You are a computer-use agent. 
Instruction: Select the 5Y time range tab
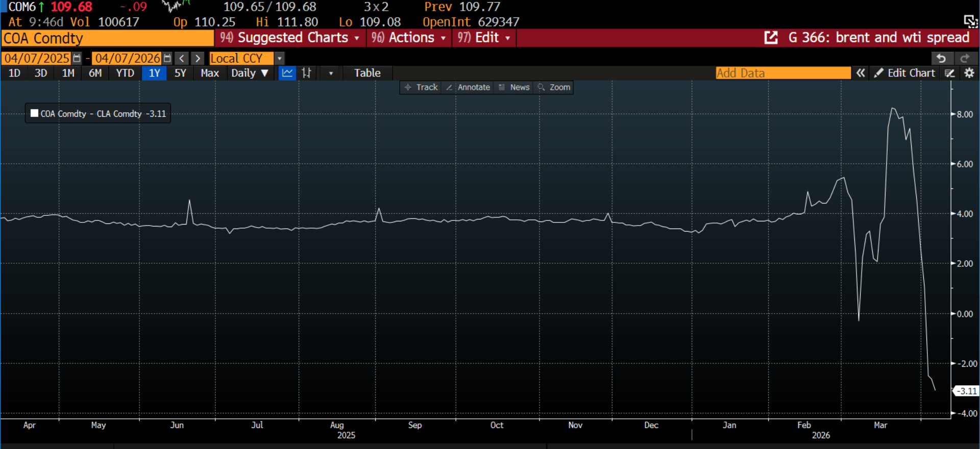(180, 73)
